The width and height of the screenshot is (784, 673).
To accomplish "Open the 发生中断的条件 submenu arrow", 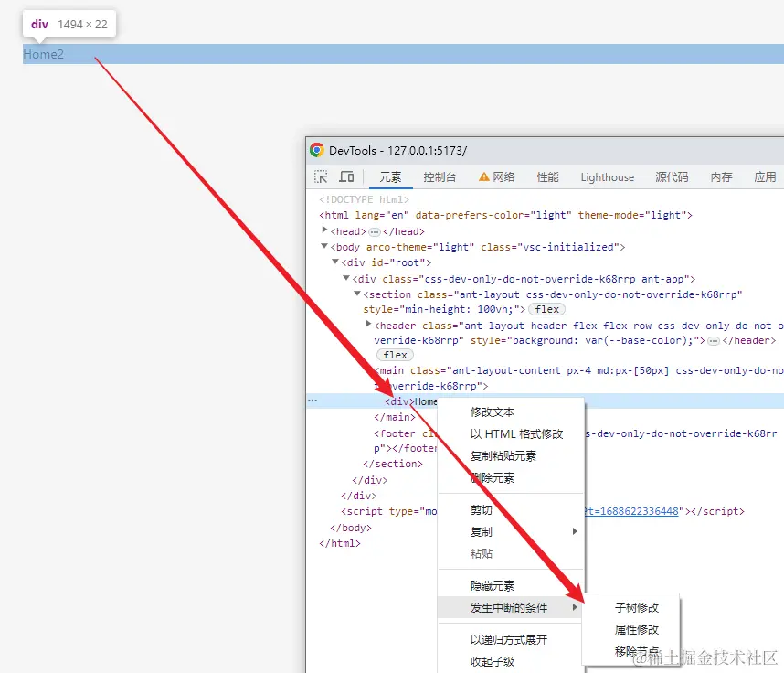I will pyautogui.click(x=575, y=607).
